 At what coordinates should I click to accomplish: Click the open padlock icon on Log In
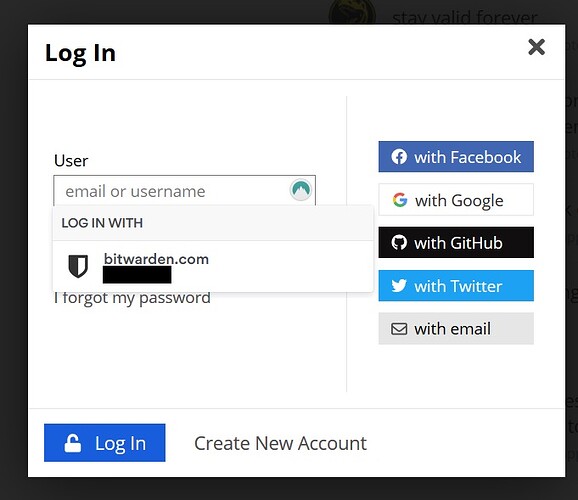73,443
